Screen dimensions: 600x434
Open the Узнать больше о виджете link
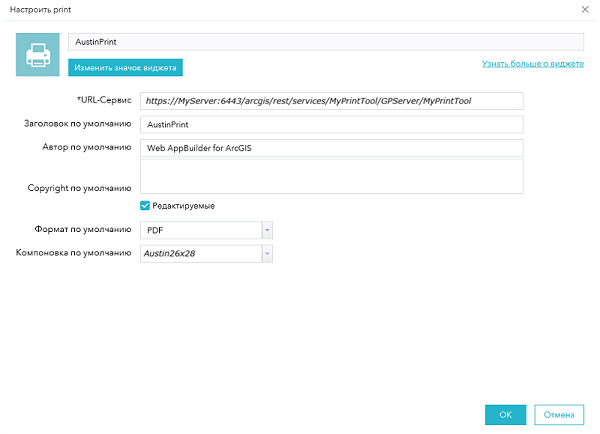coord(533,63)
